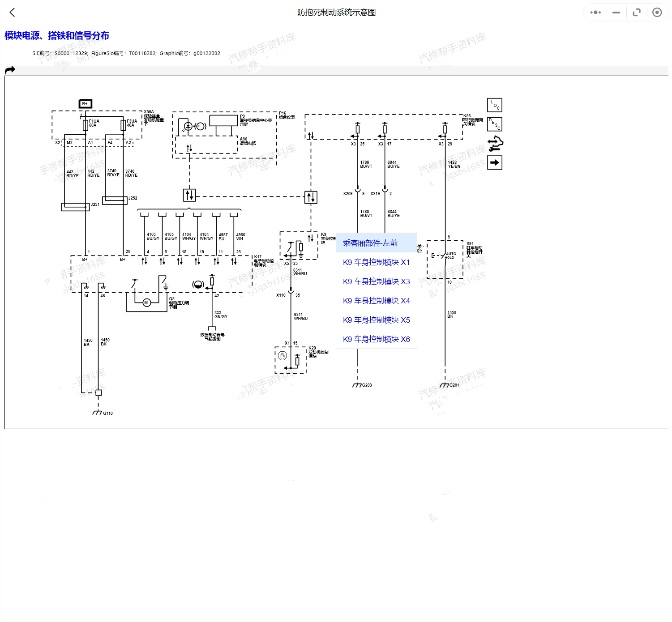Click the DESC description icon

[494, 124]
